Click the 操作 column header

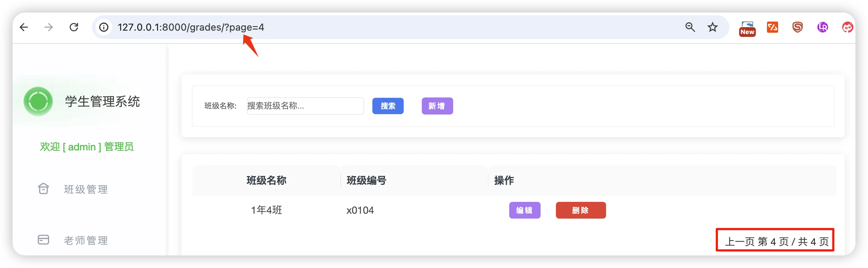(x=504, y=180)
